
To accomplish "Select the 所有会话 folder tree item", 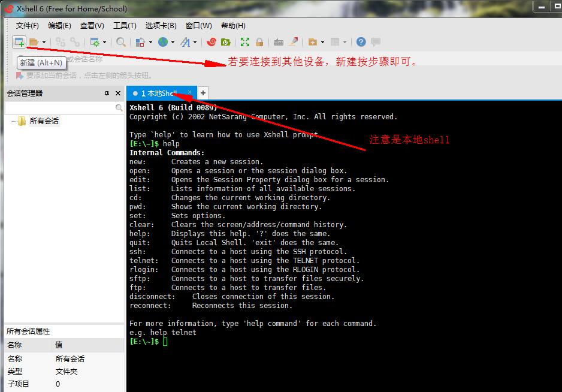I will point(44,121).
